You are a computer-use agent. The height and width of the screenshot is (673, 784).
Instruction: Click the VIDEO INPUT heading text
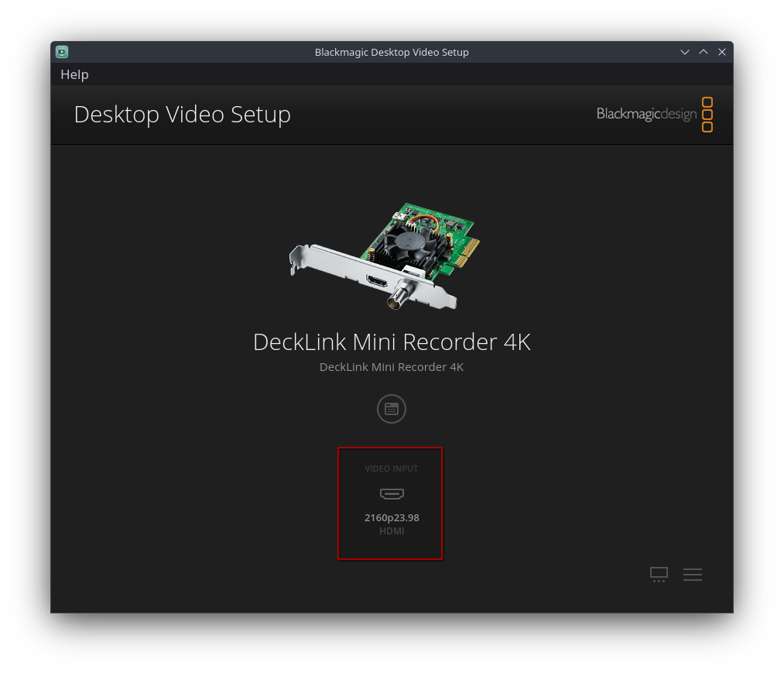391,468
